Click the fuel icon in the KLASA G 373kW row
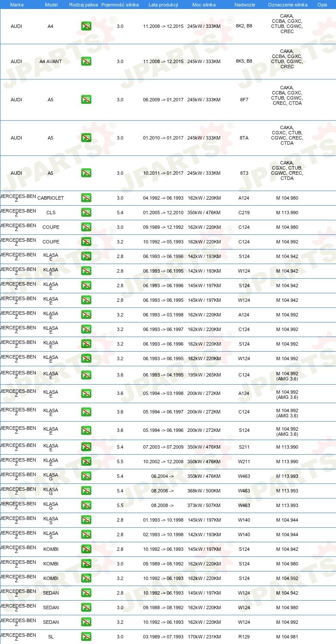336x644 pixels. pyautogui.click(x=86, y=505)
